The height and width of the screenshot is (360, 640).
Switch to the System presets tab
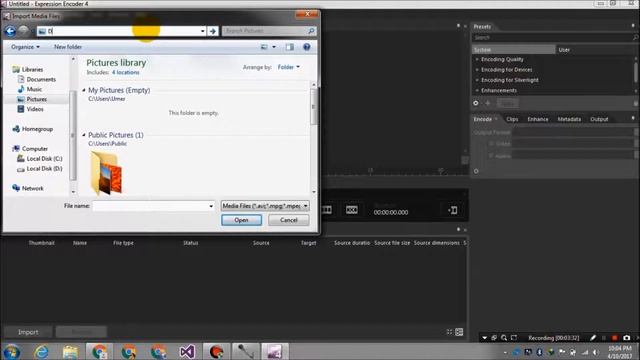[513, 50]
